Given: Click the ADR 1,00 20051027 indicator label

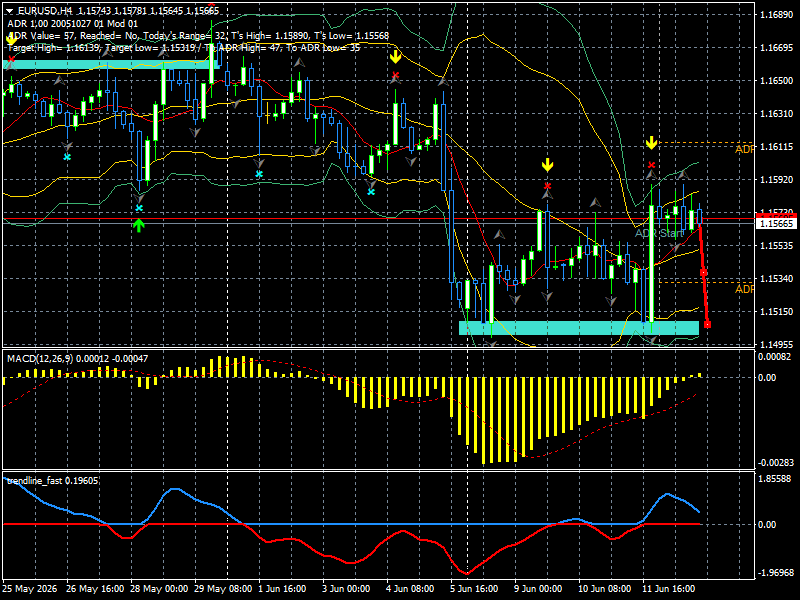Looking at the screenshot, I should (x=72, y=23).
